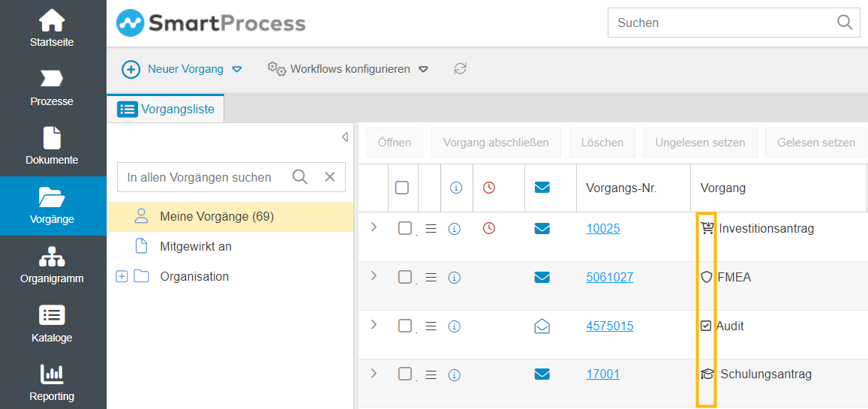868x409 pixels.
Task: Click the magnifier icon in Suchen box
Action: pyautogui.click(x=845, y=23)
